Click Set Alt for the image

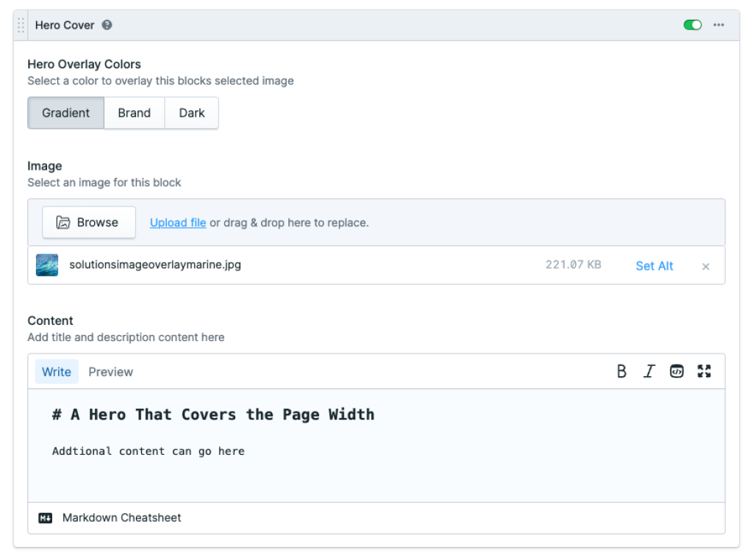coord(654,266)
